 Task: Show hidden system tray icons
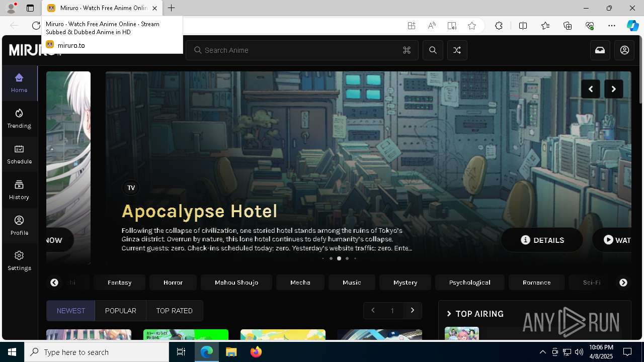542,352
